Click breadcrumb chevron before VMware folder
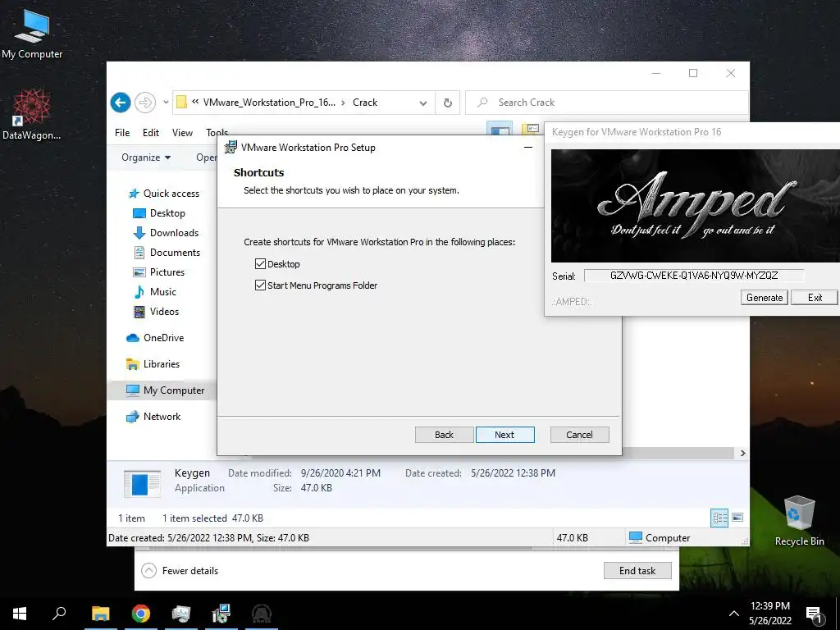Image resolution: width=840 pixels, height=630 pixels. (x=195, y=102)
